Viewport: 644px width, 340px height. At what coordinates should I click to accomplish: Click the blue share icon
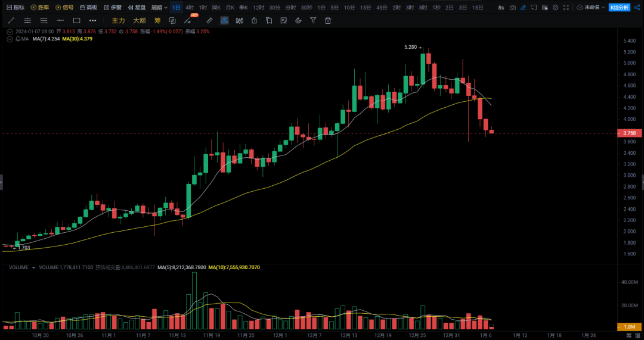point(637,7)
